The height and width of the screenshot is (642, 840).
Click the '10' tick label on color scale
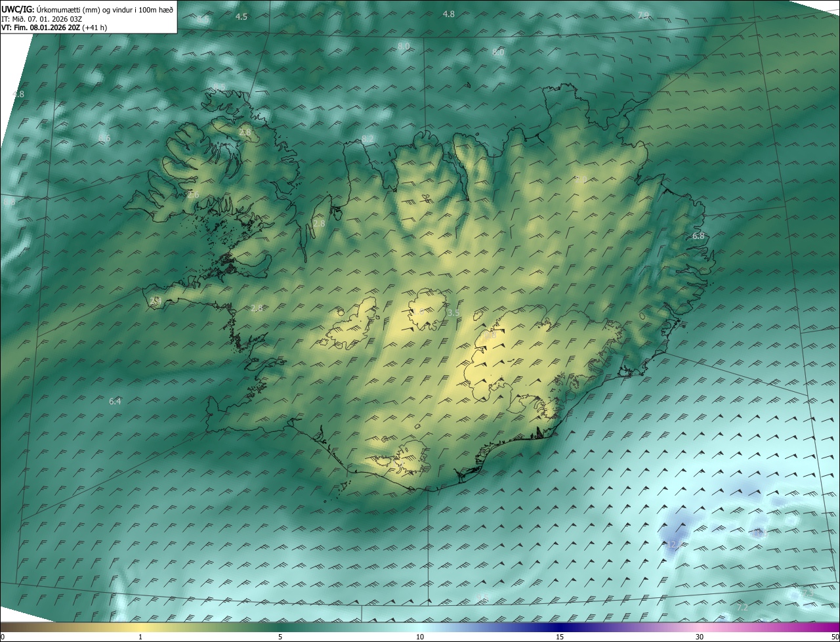(420, 637)
